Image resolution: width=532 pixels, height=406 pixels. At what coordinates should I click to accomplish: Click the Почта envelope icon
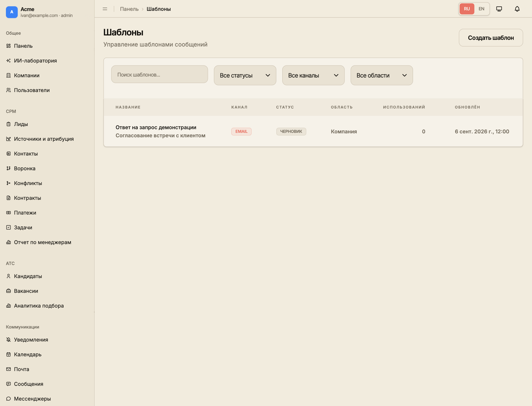[8, 369]
